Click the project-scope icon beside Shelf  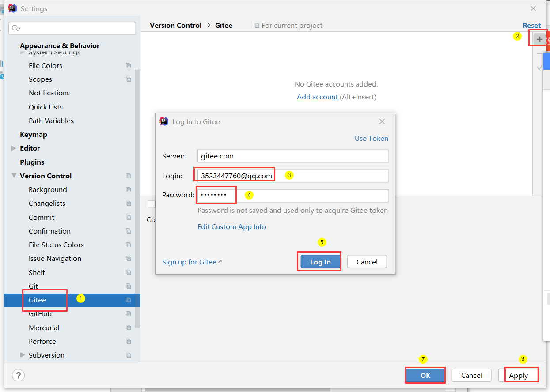[x=128, y=272]
